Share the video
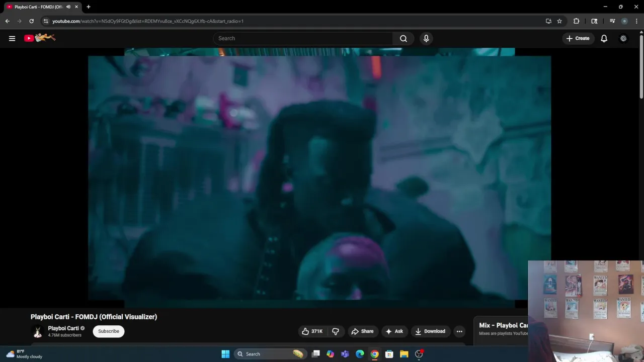 click(362, 331)
